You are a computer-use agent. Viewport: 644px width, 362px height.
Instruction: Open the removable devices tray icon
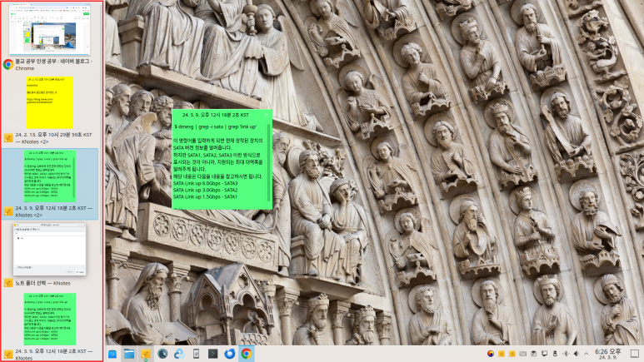click(x=555, y=354)
